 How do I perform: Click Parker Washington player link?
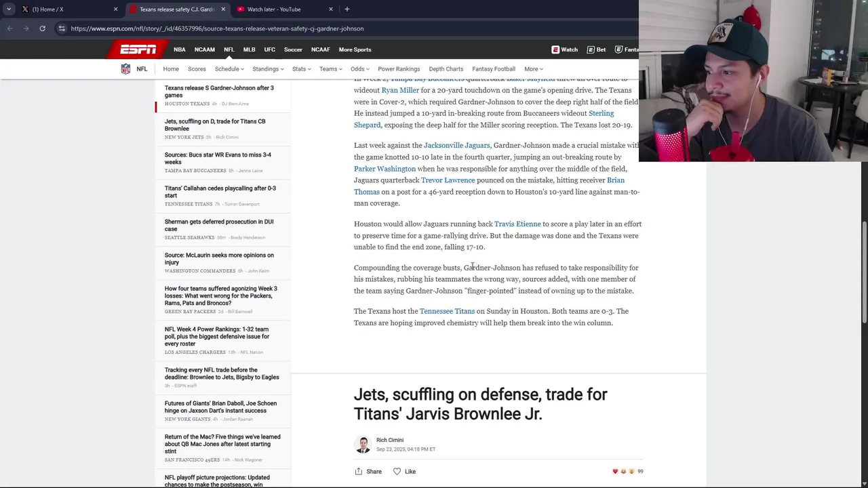[x=384, y=169]
